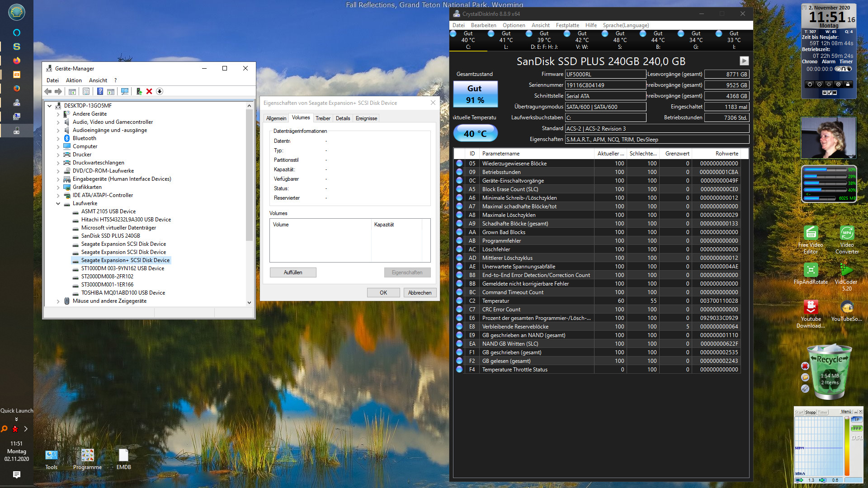
Task: Click the Auffüllen button
Action: [293, 272]
